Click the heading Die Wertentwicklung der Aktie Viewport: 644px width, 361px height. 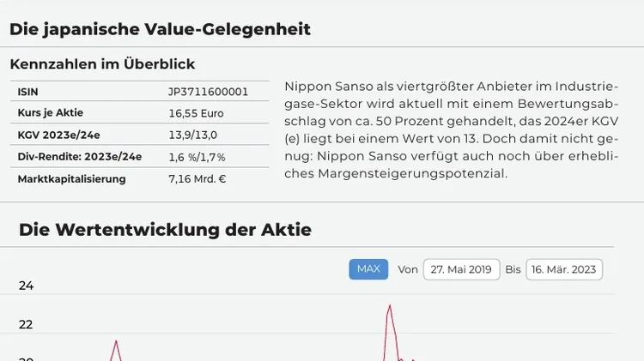tap(165, 229)
